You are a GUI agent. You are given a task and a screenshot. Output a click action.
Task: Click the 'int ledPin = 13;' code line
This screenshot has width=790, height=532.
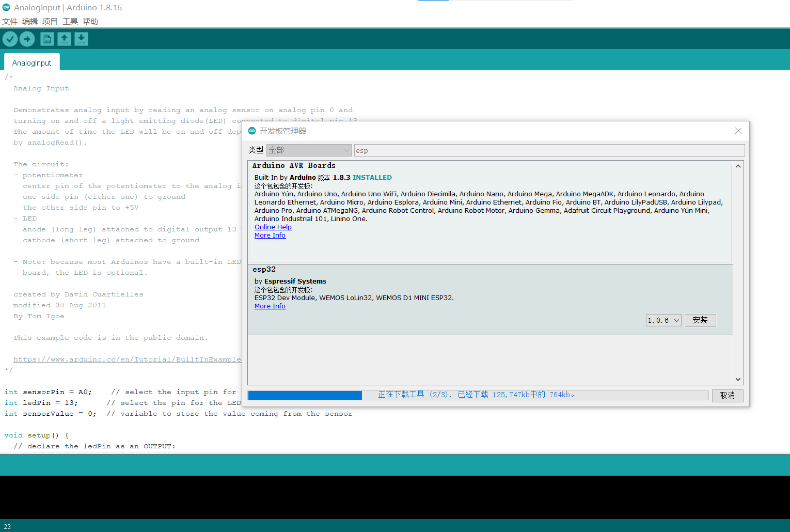[x=41, y=403]
